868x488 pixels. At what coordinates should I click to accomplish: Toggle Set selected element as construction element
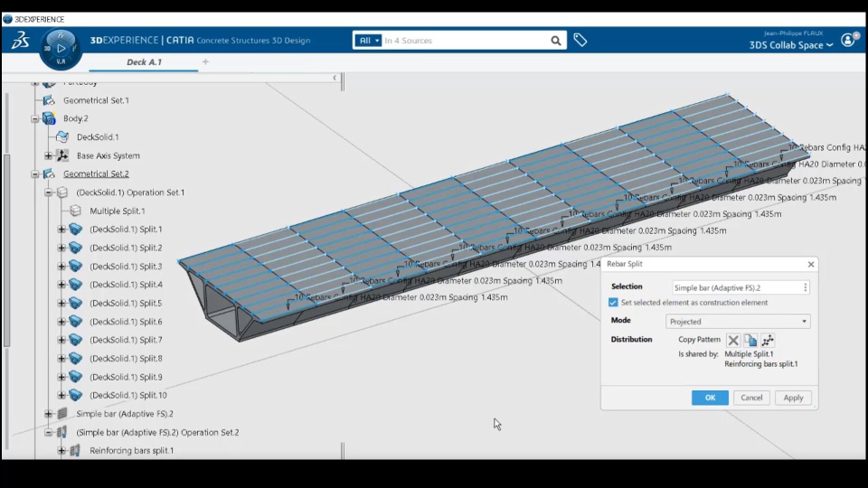[613, 303]
